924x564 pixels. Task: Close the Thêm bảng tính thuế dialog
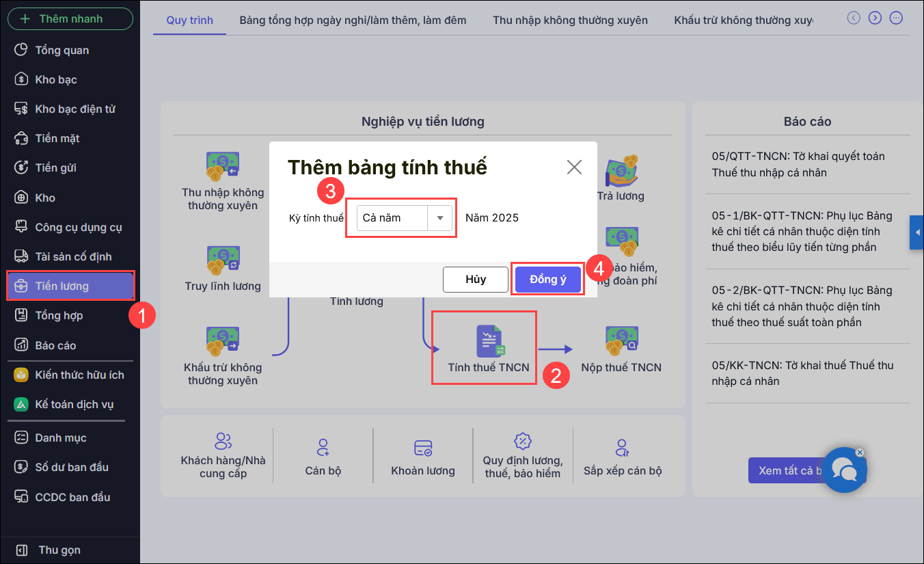[x=574, y=167]
